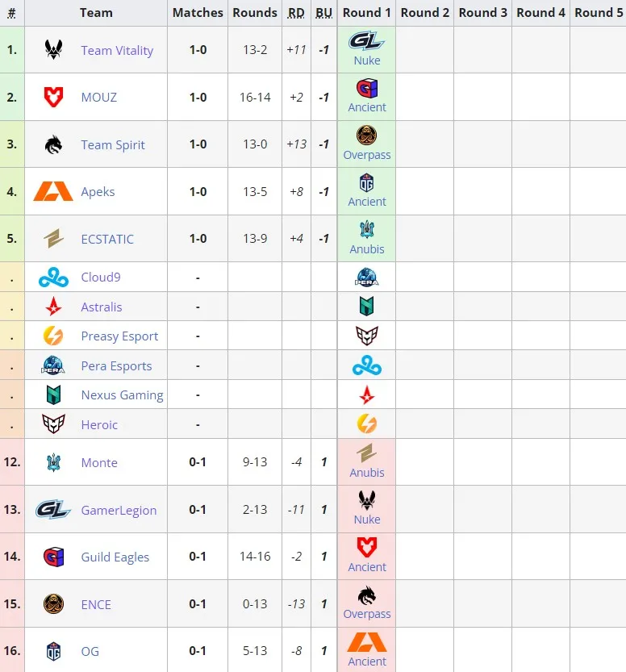The height and width of the screenshot is (672, 626).
Task: Click the Heroic logo in the Team column
Action: (x=53, y=424)
